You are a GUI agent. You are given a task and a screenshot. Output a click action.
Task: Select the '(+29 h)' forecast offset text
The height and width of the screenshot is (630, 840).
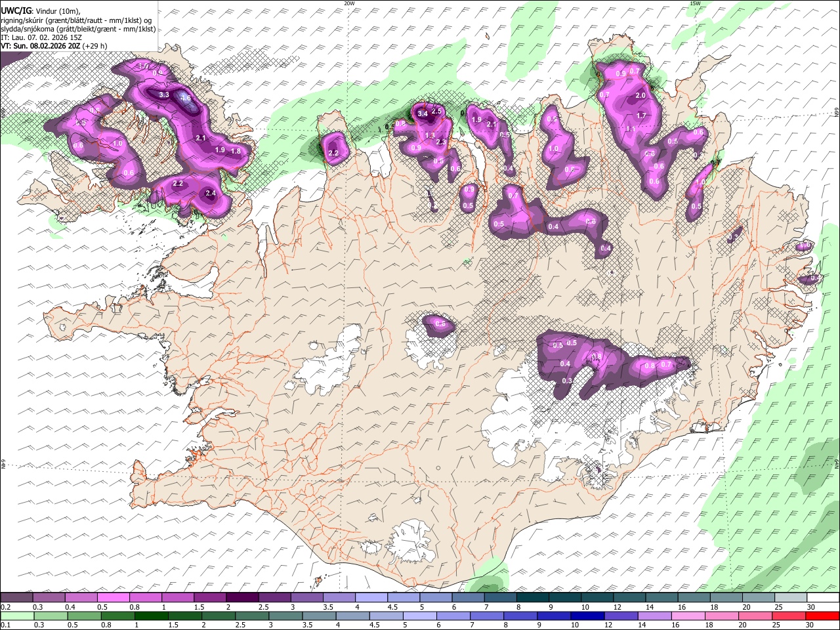95,46
